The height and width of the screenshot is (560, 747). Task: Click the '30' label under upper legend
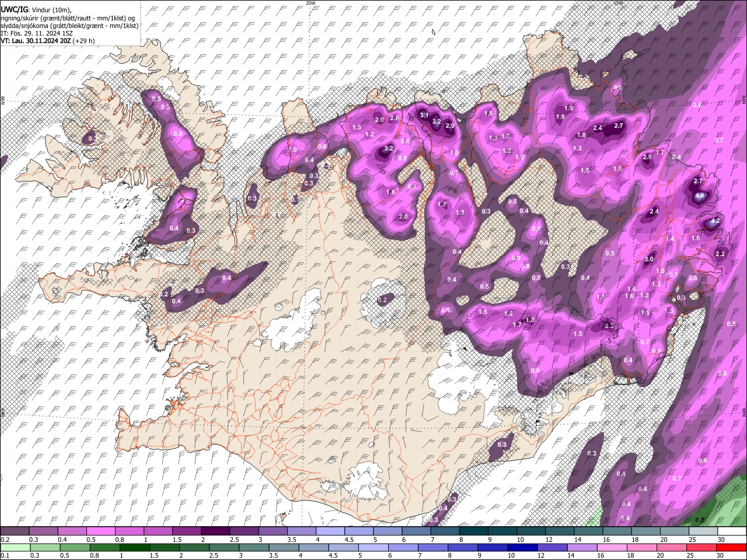pos(721,540)
